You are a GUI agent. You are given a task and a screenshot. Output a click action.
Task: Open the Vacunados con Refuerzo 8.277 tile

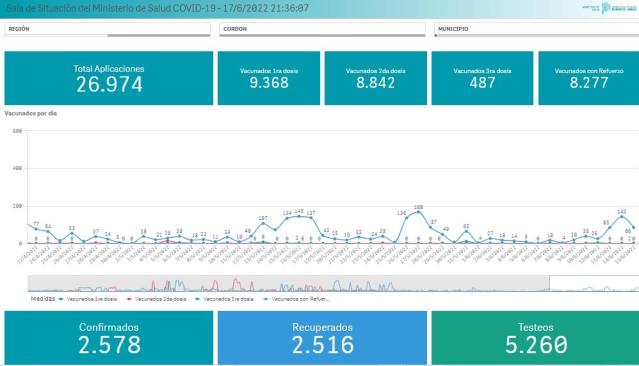[x=588, y=78]
